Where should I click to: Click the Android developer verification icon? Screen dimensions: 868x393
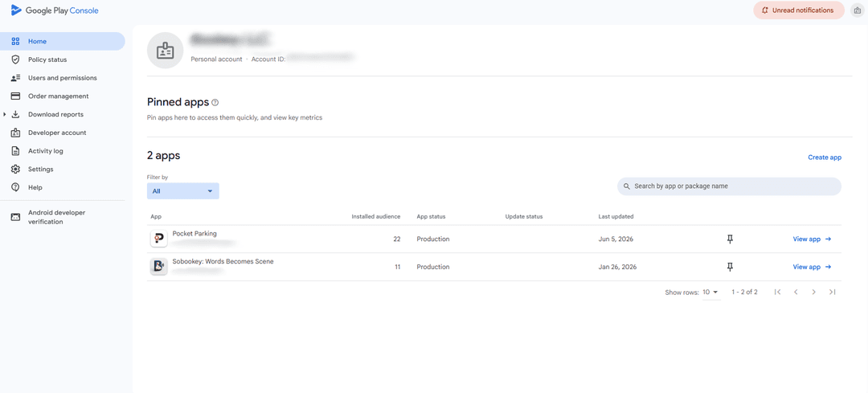(15, 217)
